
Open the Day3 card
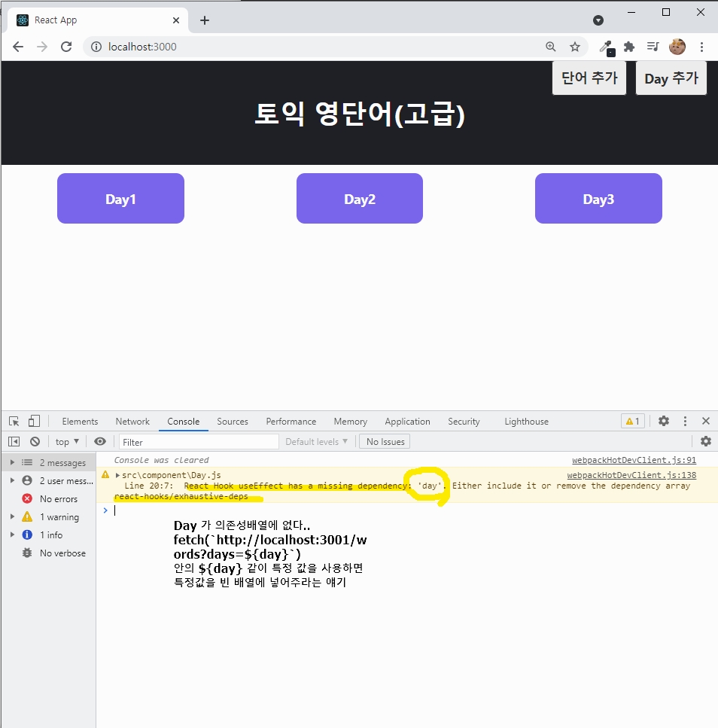click(x=598, y=198)
